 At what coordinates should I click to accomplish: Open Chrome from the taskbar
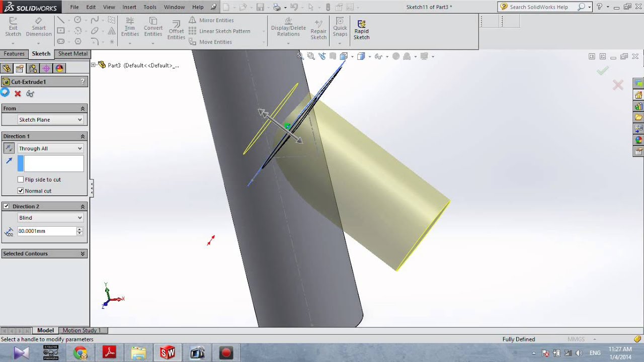(x=80, y=353)
